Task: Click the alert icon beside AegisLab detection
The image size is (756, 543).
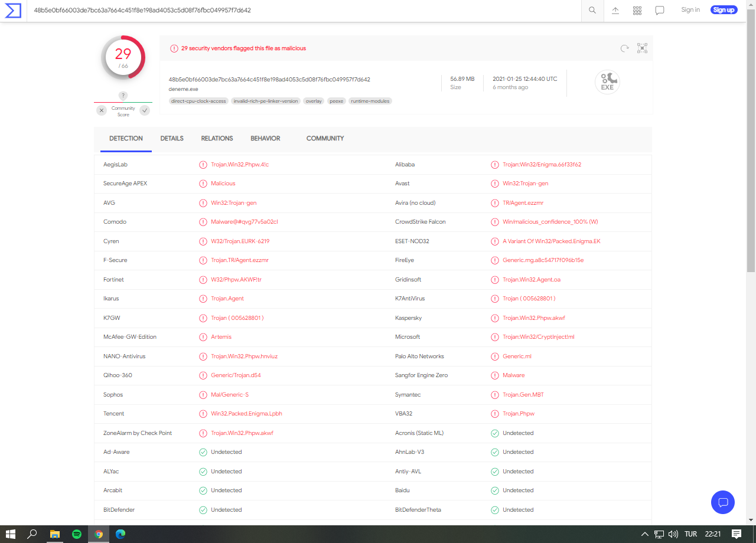Action: coord(203,165)
